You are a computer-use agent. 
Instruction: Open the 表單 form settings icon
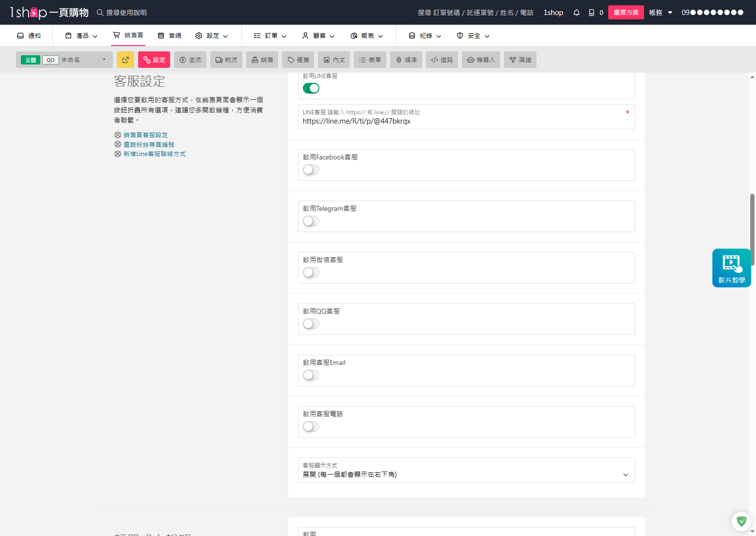pos(370,60)
